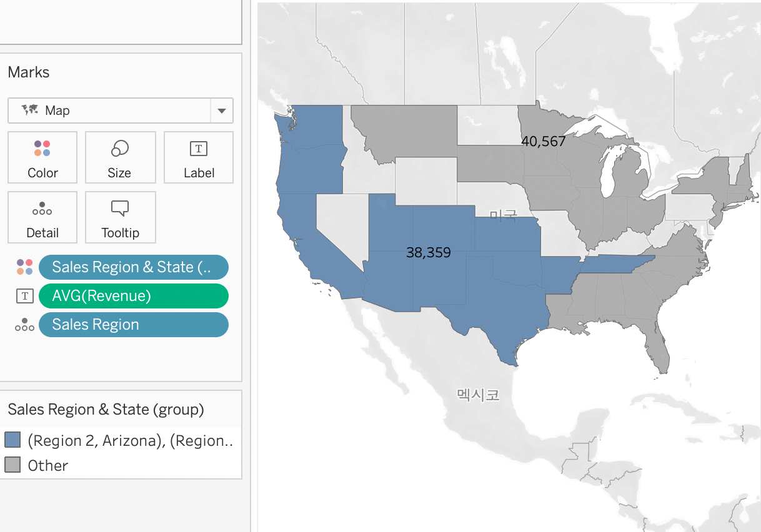The height and width of the screenshot is (532, 761).
Task: Click the Detail card dots icon
Action: tap(42, 209)
